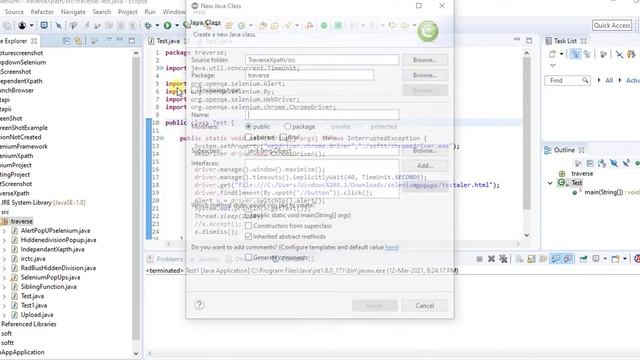Click Hide Completed Tasks icon in Task List
640x360 pixels.
click(619, 54)
